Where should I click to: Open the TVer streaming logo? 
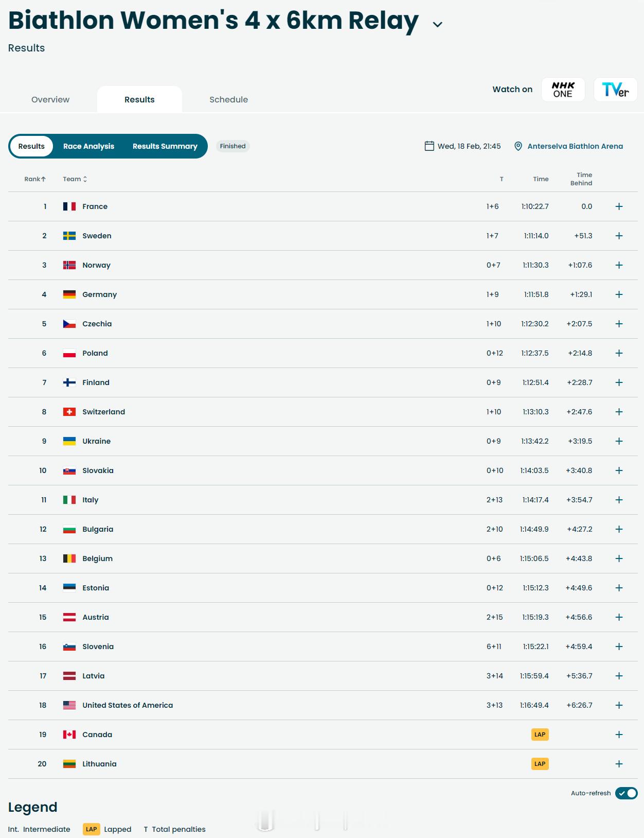(x=615, y=90)
